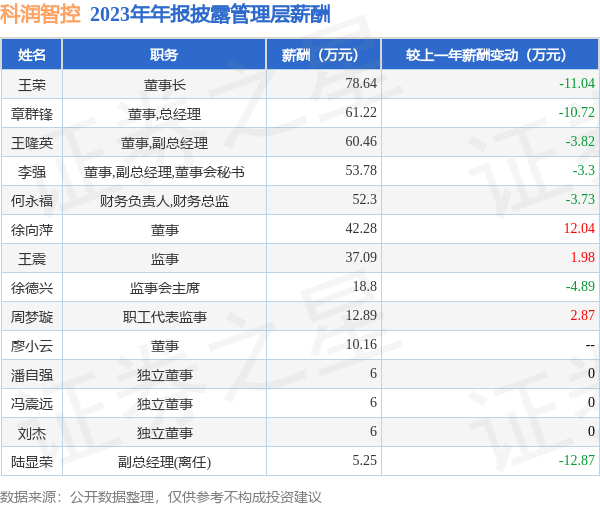Click the name cell 陆显荣
This screenshot has height=506, width=600.
tap(32, 463)
